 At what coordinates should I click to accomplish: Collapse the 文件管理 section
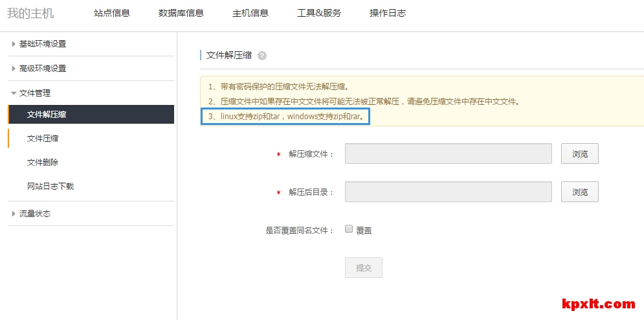pyautogui.click(x=34, y=93)
